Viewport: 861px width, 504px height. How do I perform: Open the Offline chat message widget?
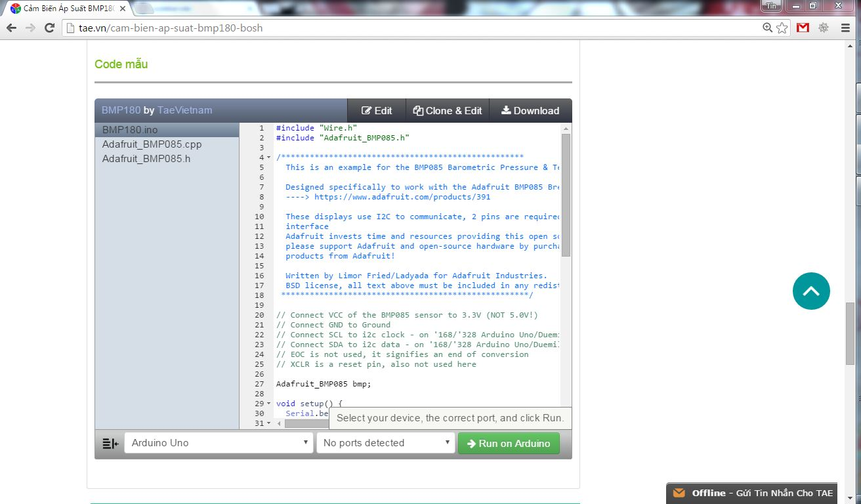(x=751, y=493)
